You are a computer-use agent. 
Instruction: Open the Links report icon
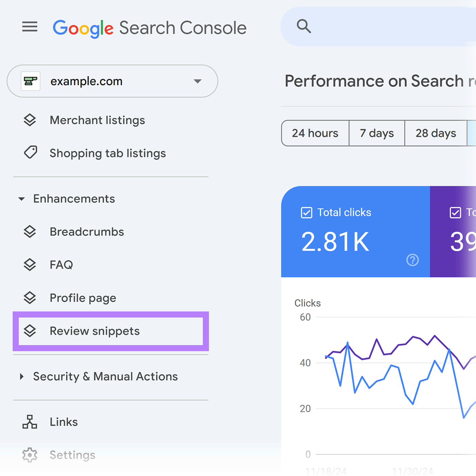[x=30, y=422]
